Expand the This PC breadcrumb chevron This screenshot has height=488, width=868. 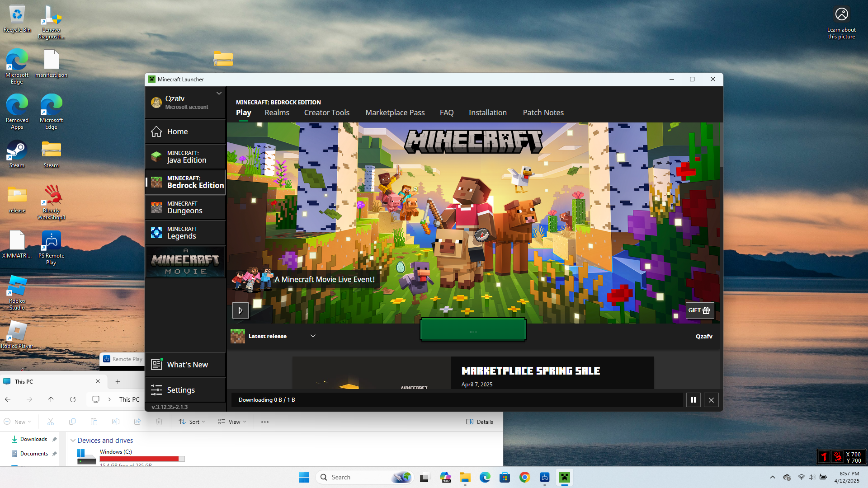tap(109, 399)
